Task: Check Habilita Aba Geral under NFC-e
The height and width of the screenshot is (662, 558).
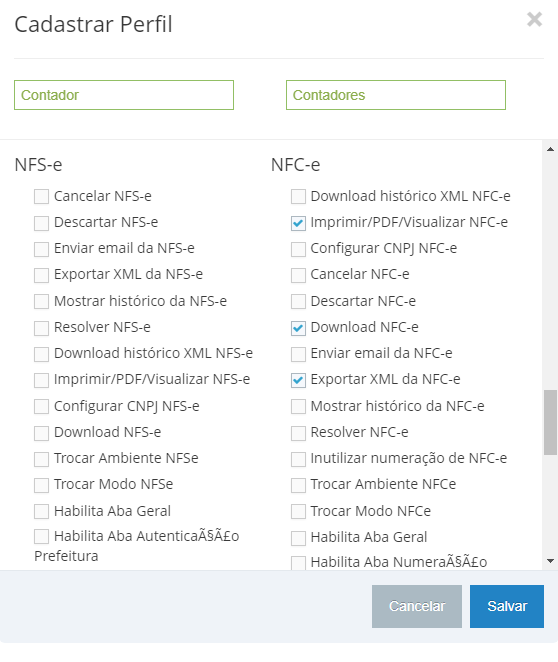Action: (x=298, y=537)
